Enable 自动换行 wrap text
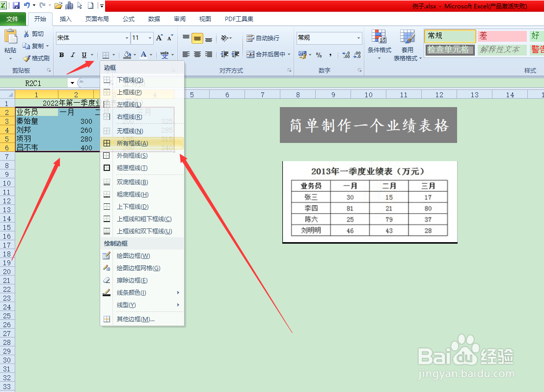Screen dimensions: 544x392 pyautogui.click(x=263, y=38)
